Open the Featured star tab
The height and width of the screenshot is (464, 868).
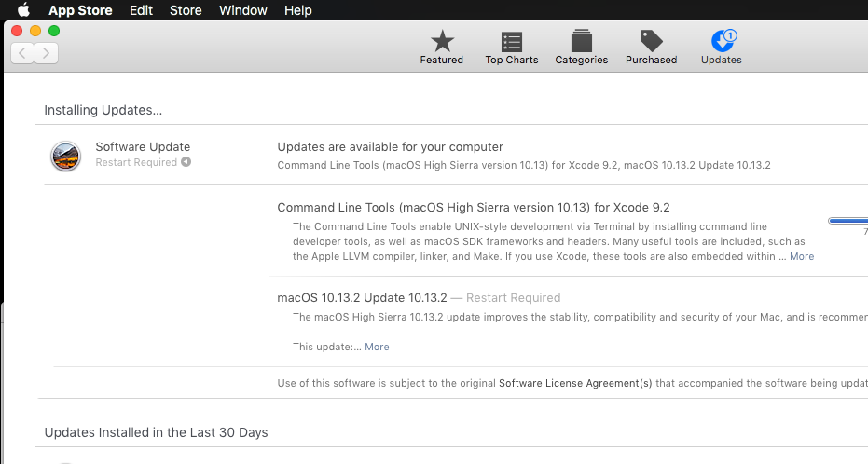pyautogui.click(x=442, y=48)
